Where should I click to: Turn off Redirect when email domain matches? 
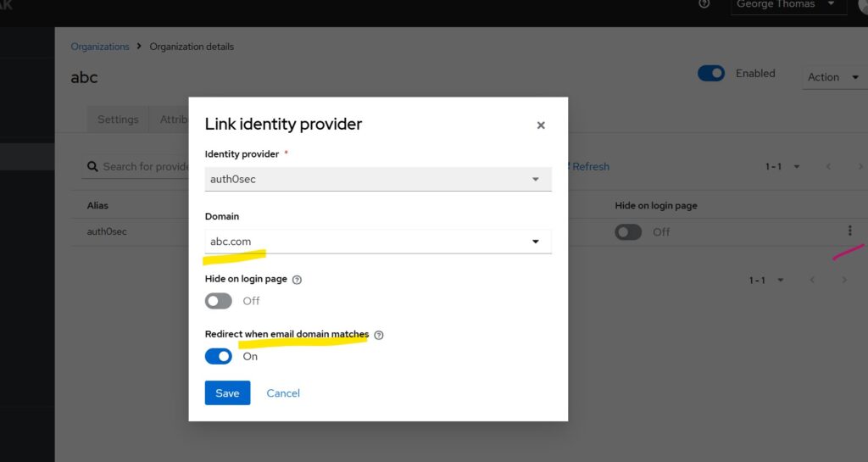click(x=219, y=357)
